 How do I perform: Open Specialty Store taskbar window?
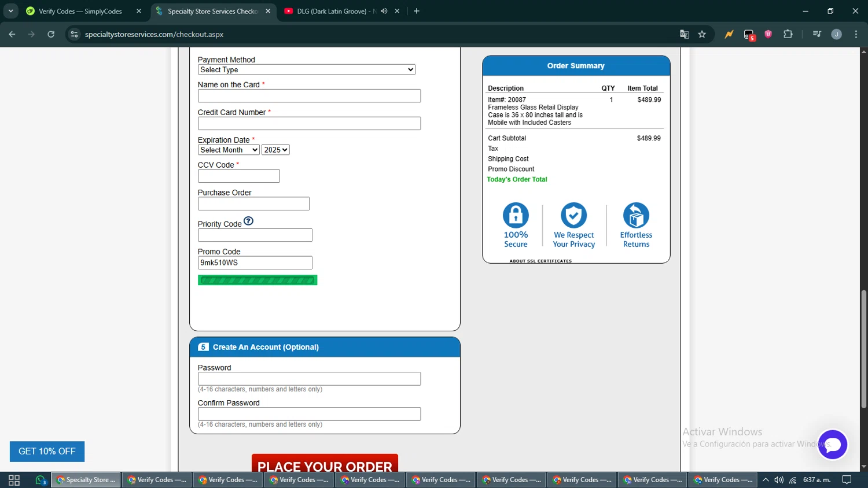86,480
